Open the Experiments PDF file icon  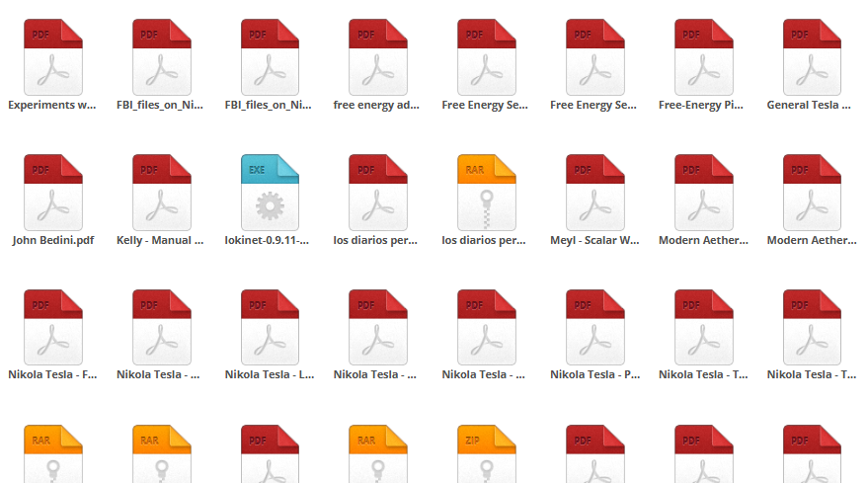click(x=52, y=56)
